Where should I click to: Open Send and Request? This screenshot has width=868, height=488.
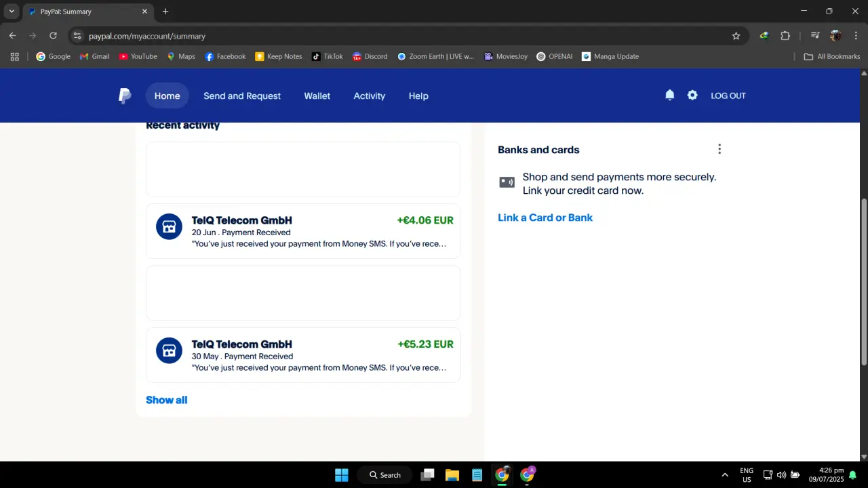click(242, 96)
